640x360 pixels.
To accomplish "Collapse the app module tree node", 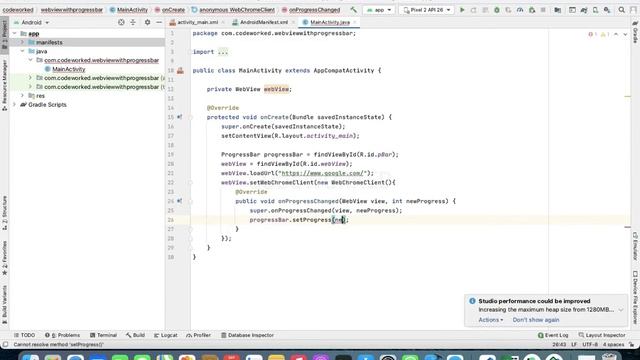I will point(15,33).
